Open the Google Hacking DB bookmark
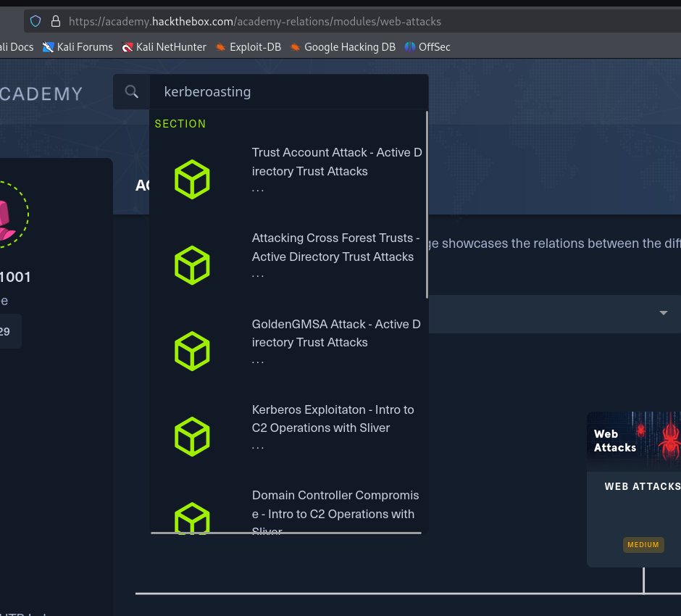 [x=343, y=47]
